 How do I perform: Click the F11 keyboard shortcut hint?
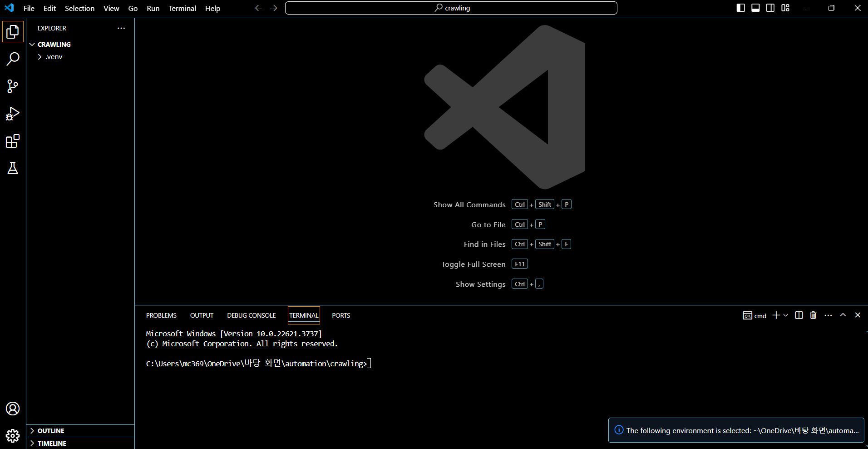point(520,264)
